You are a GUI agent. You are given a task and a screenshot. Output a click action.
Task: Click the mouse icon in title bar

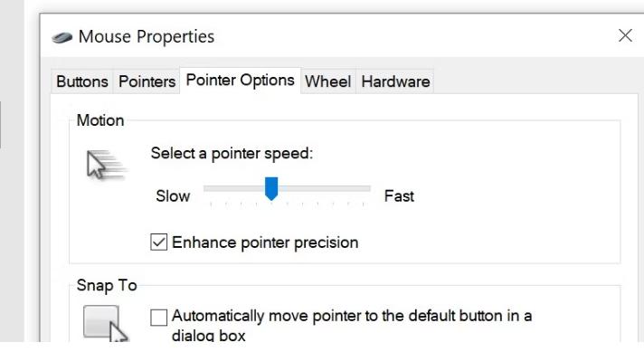[62, 37]
